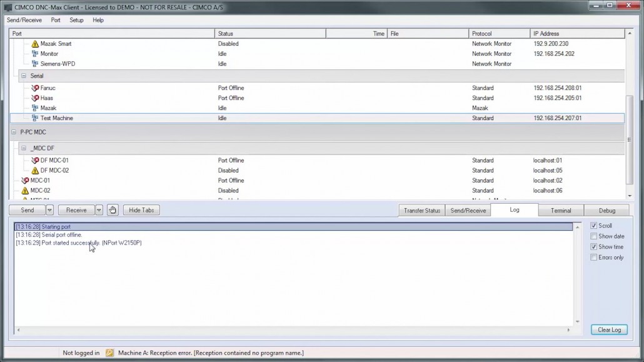Screen dimensions: 644x362
Task: Click the log horizontal scroll left arrow
Action: click(19, 329)
